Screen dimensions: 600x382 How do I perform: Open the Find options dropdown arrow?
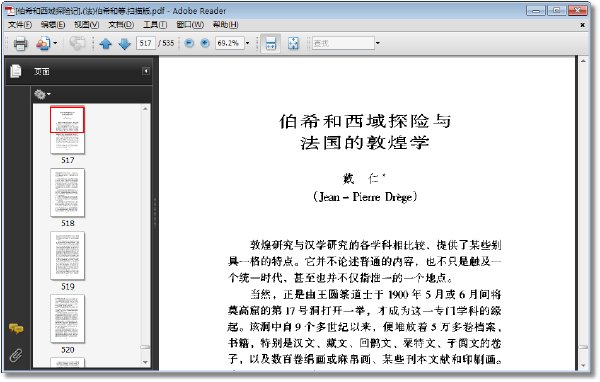[x=378, y=43]
